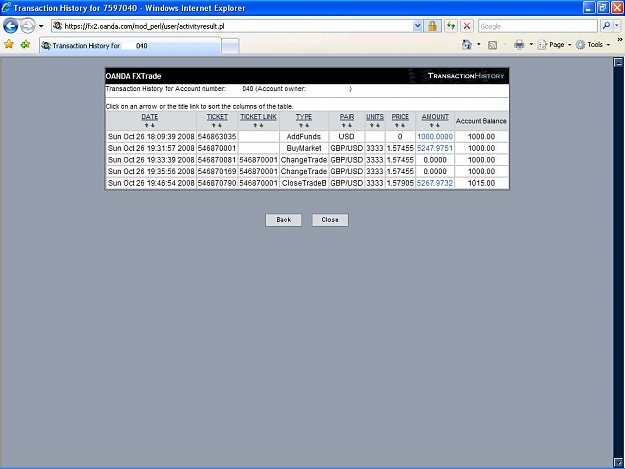Click the up arrow under TYPE
The image size is (625, 469).
pos(301,126)
